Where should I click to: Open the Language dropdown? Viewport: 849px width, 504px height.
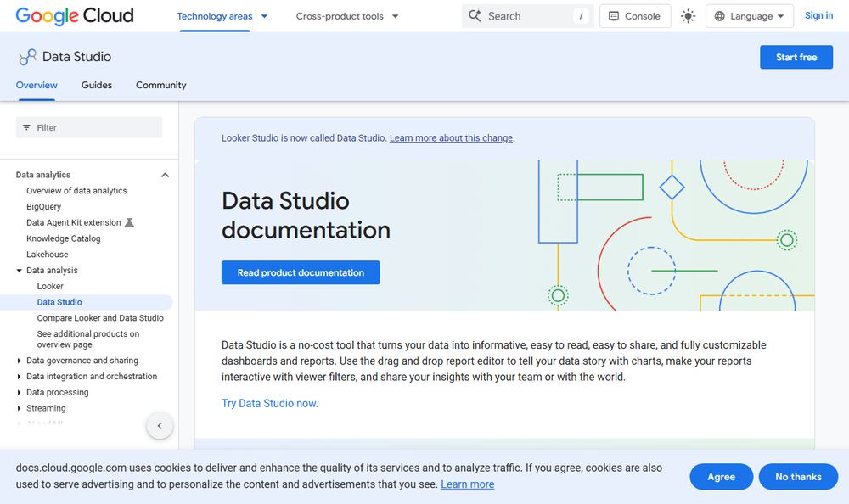[x=750, y=16]
